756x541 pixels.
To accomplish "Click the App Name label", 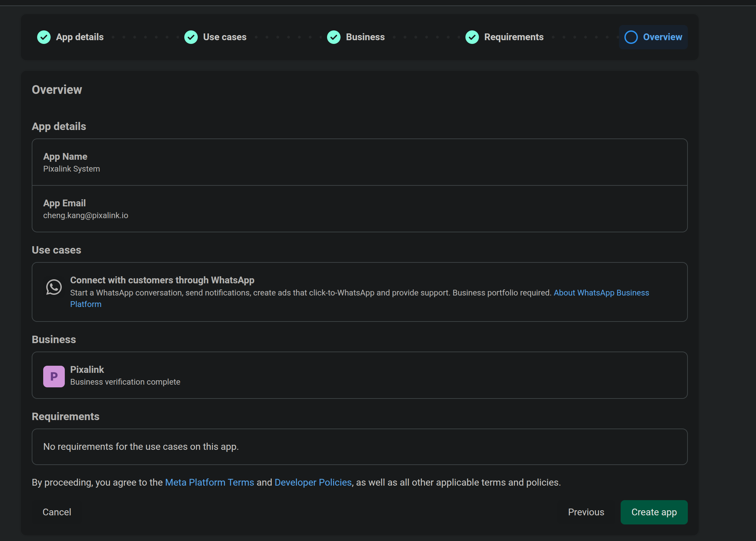I will click(x=65, y=156).
